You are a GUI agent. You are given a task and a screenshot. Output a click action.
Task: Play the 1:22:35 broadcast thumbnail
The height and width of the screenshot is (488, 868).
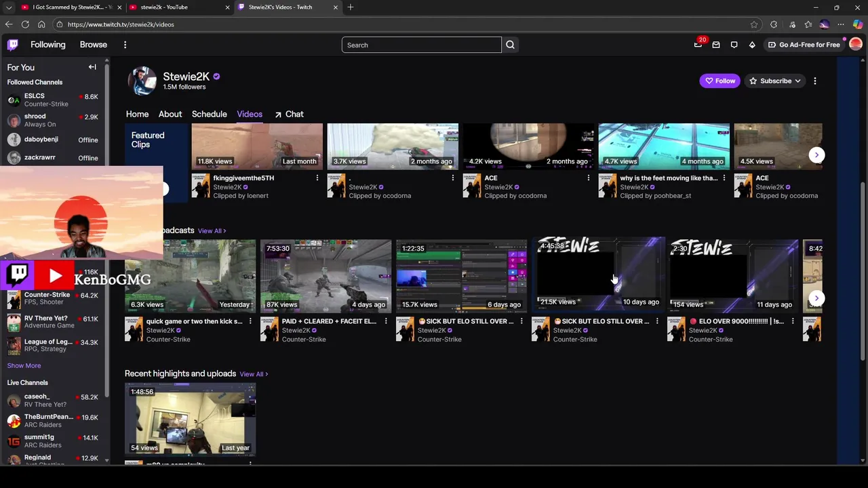[461, 276]
